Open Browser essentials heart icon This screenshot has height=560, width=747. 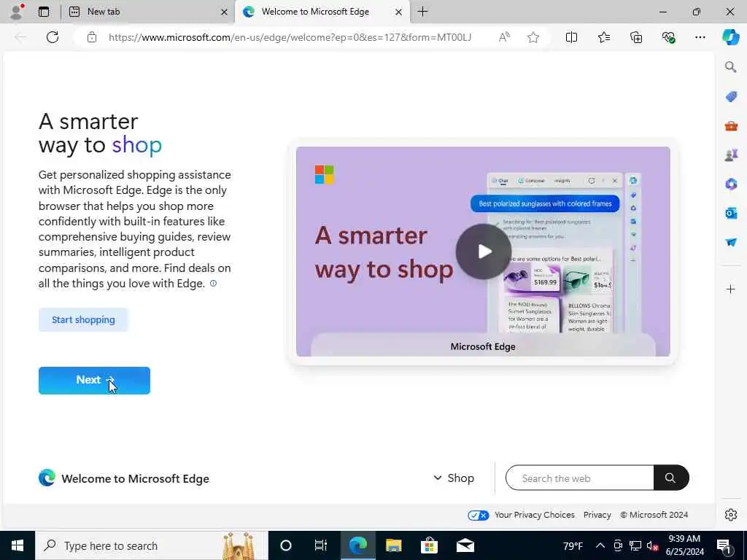[x=668, y=37]
